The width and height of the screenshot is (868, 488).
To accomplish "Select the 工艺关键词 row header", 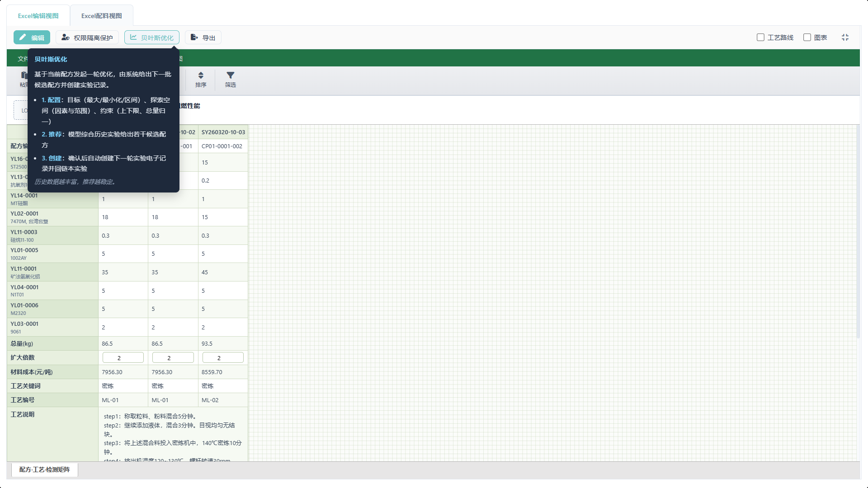I will tap(53, 386).
